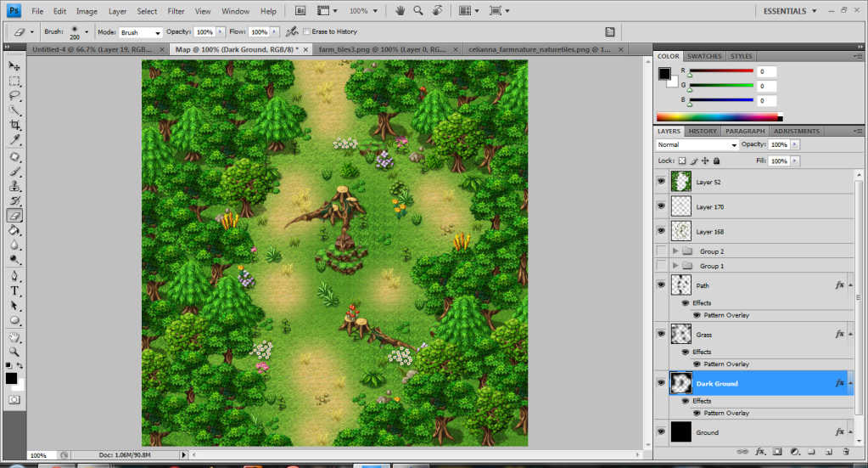Select the Lasso tool
This screenshot has width=868, height=468.
click(14, 96)
